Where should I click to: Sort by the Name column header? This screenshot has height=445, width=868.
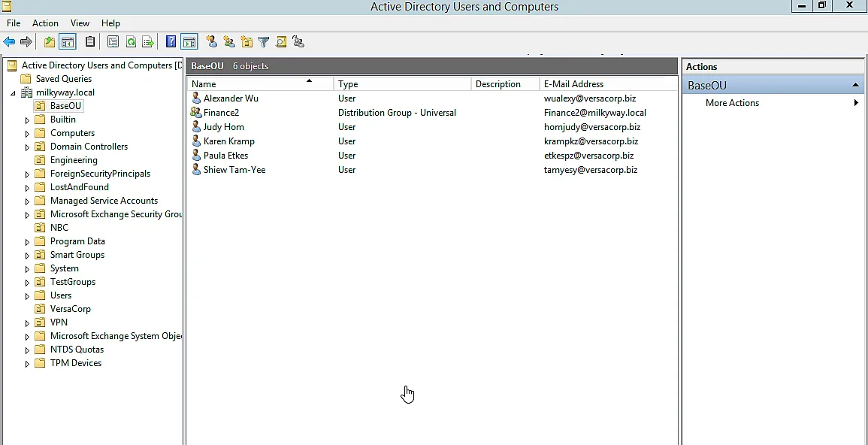click(260, 84)
